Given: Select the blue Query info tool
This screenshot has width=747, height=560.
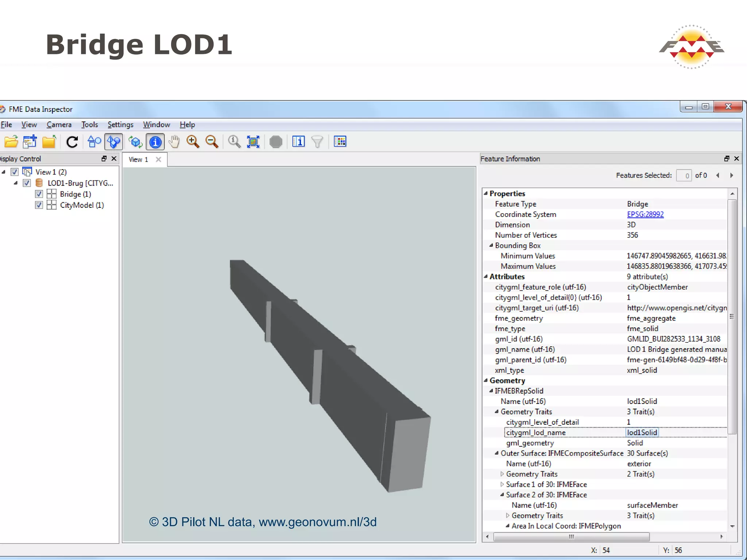Looking at the screenshot, I should coord(155,141).
